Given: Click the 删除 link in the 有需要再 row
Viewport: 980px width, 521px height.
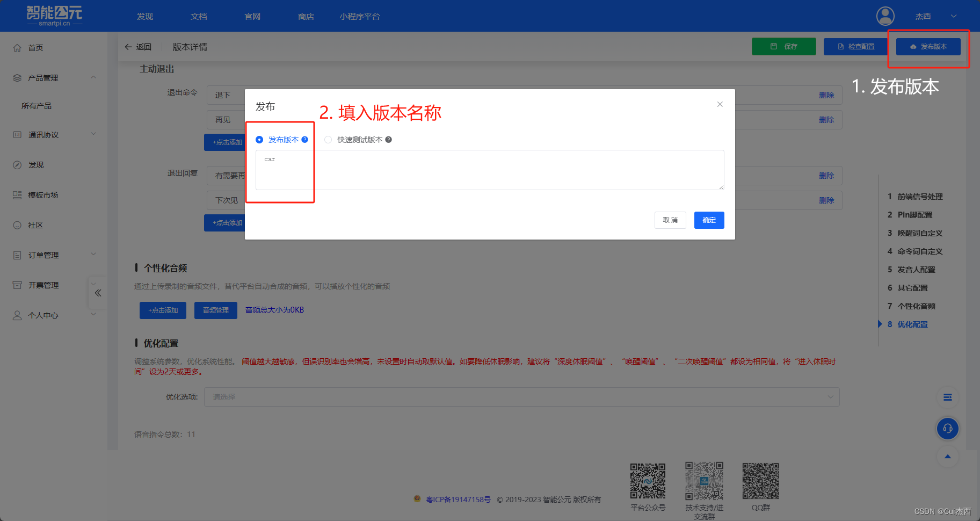Looking at the screenshot, I should pos(826,176).
